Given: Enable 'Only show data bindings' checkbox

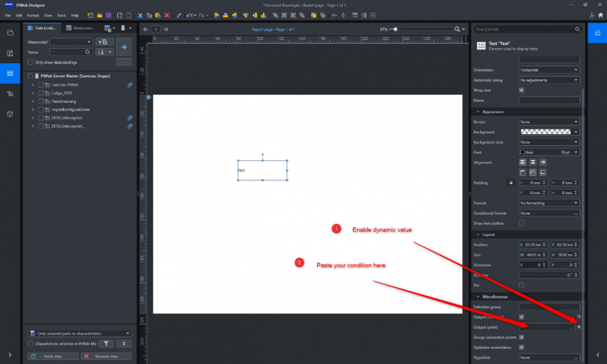Looking at the screenshot, I should click(x=30, y=62).
